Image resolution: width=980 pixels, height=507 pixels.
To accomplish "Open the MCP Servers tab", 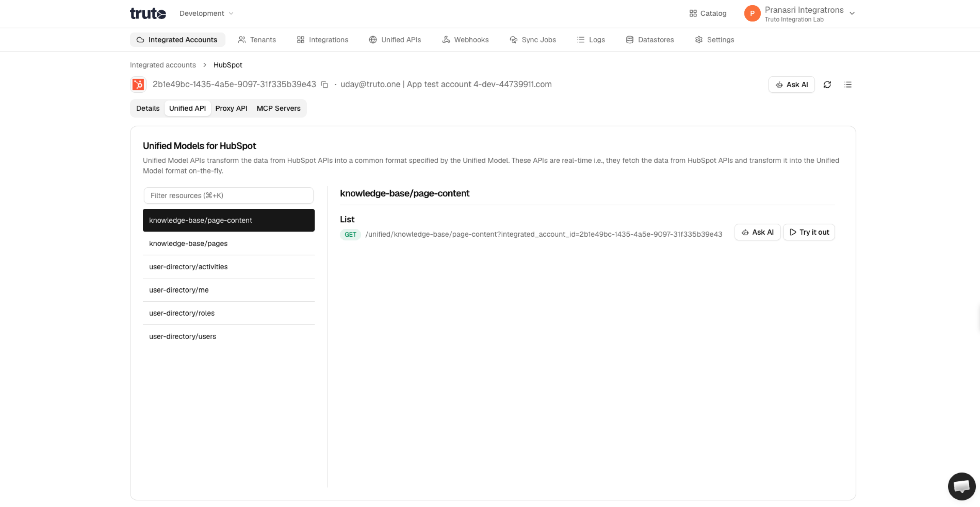I will (x=279, y=108).
